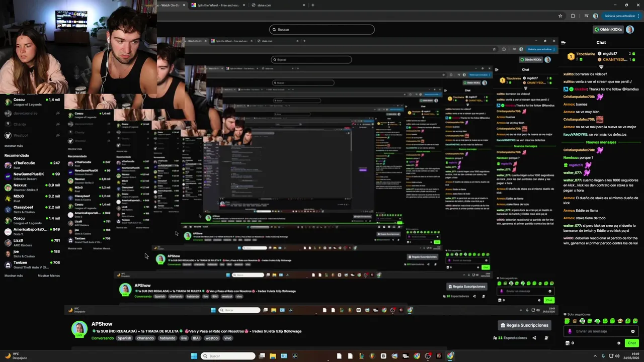This screenshot has height=362, width=644.
Task: Open Chrome profile avatar in toolbar
Action: click(595, 16)
